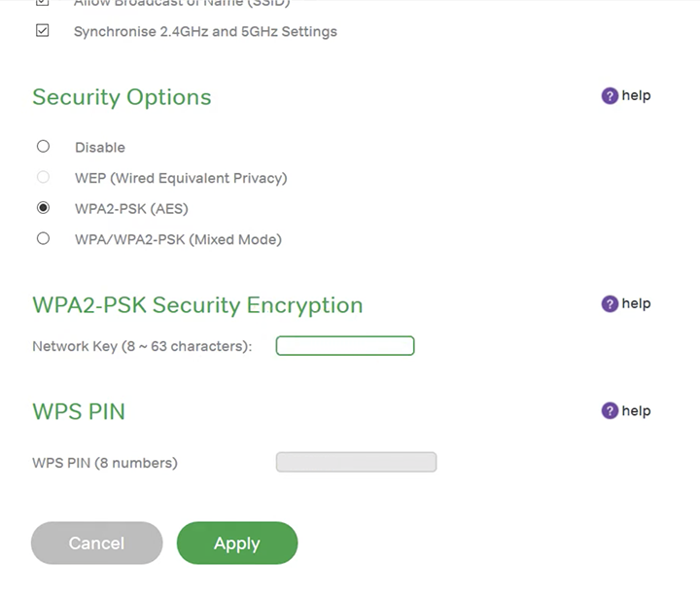Toggle the Allow Broadcast of Name (SSID) checkbox
This screenshot has width=700, height=596.
(43, 3)
